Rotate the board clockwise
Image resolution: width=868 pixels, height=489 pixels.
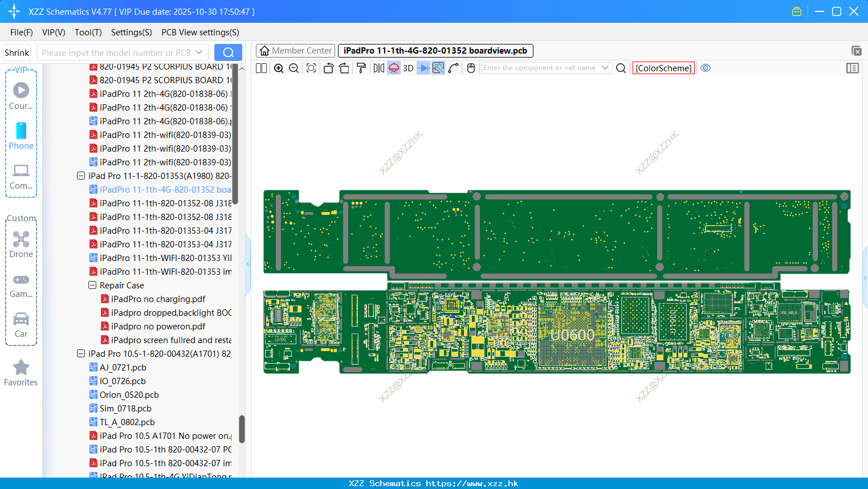[x=344, y=68]
